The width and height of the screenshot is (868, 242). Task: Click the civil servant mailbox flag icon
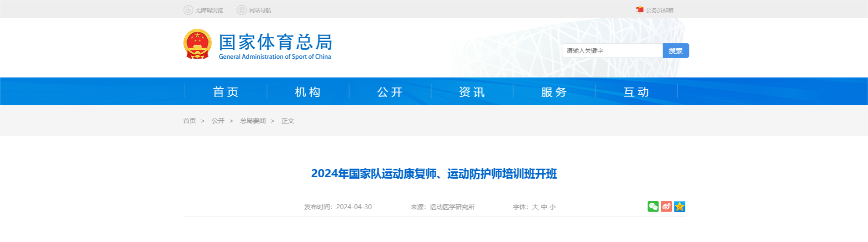[640, 10]
